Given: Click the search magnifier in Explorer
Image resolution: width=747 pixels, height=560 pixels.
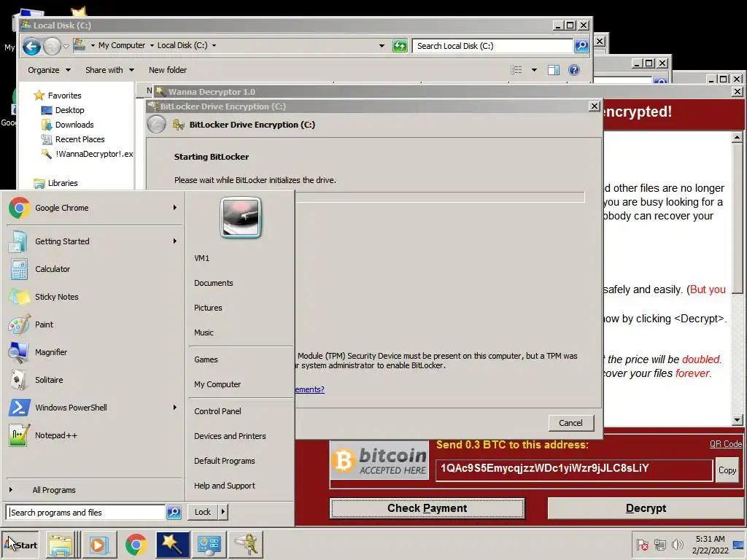Looking at the screenshot, I should point(581,46).
